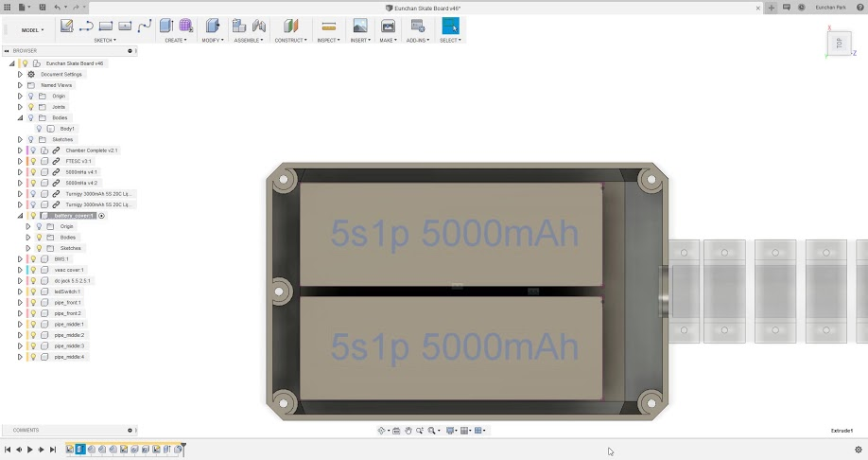This screenshot has width=868, height=460.
Task: Jump to the timeline beginning
Action: coord(8,450)
